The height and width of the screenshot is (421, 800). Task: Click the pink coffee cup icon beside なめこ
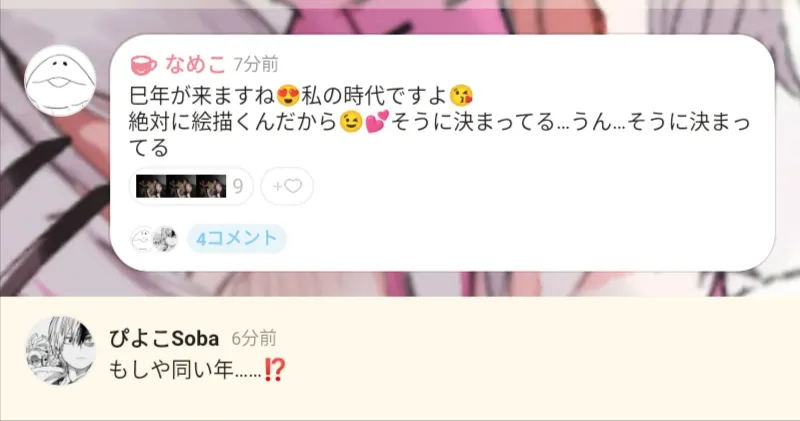pyautogui.click(x=144, y=65)
